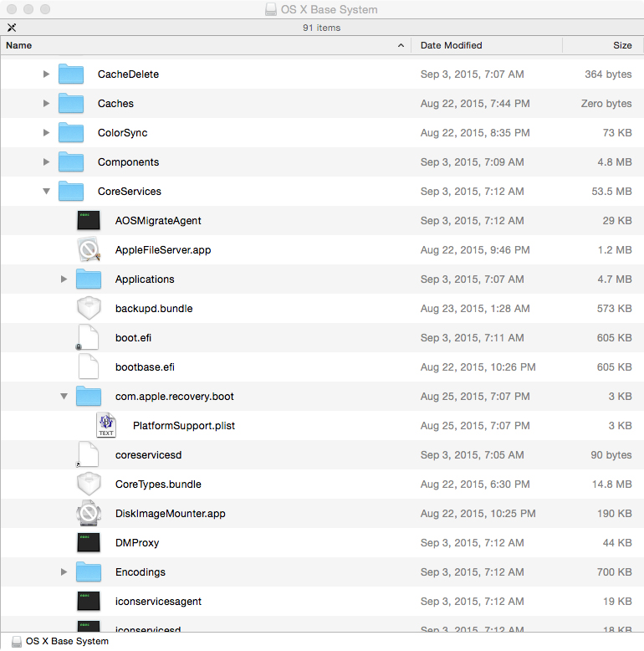Viewport: 644px width, 651px height.
Task: Click the CoreServices size 53.5 MB
Action: [611, 191]
